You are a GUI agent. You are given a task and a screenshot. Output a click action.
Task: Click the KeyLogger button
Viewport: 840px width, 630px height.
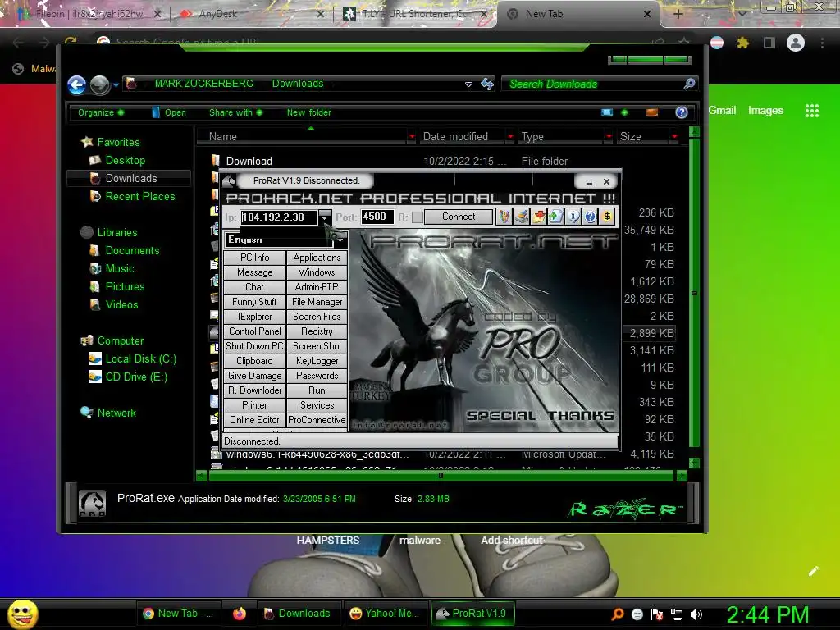click(x=317, y=361)
